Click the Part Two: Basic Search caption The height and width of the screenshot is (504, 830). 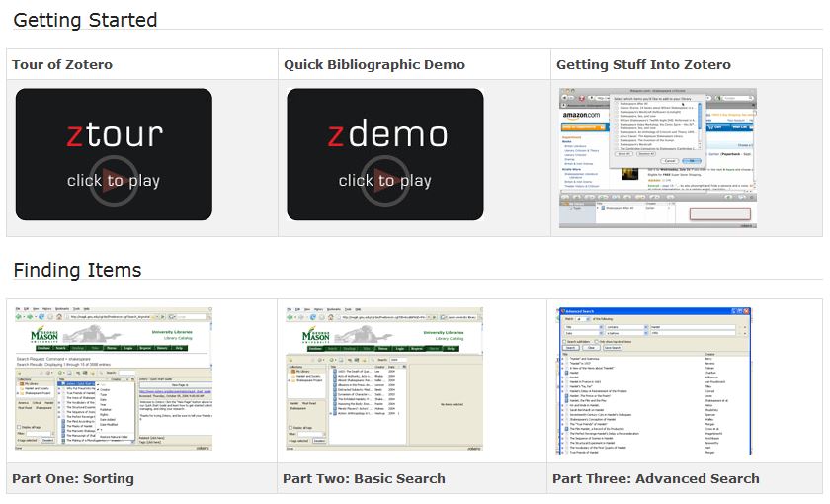point(364,478)
